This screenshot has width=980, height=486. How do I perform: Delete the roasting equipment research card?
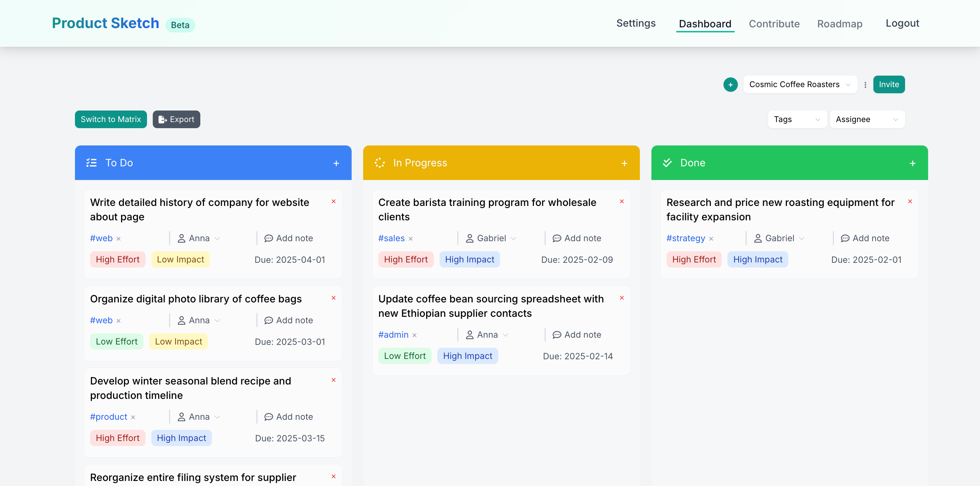[x=910, y=201]
